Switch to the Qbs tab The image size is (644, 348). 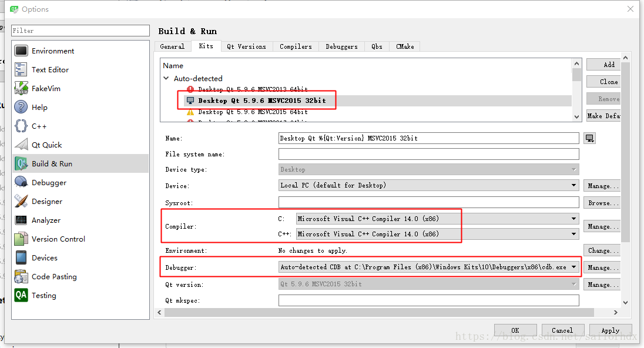coord(377,46)
